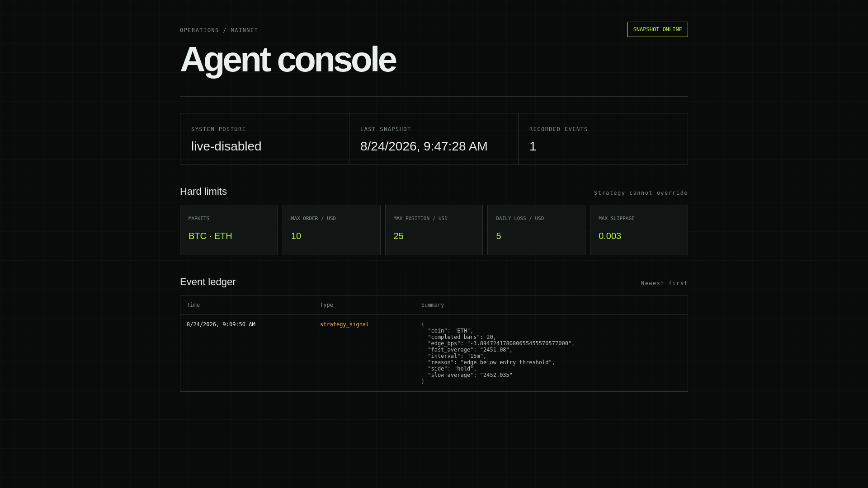Click the "reason": edge below entry threshold line
The width and height of the screenshot is (868, 488).
click(491, 362)
